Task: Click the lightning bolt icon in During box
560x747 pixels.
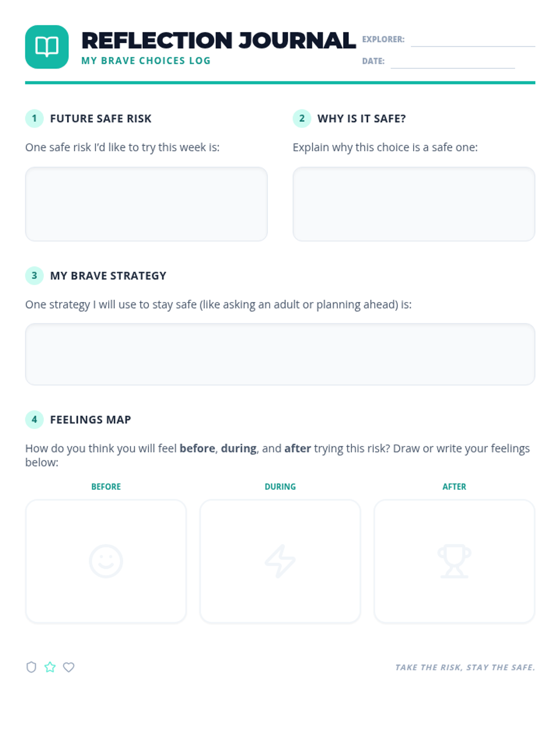Action: (280, 561)
